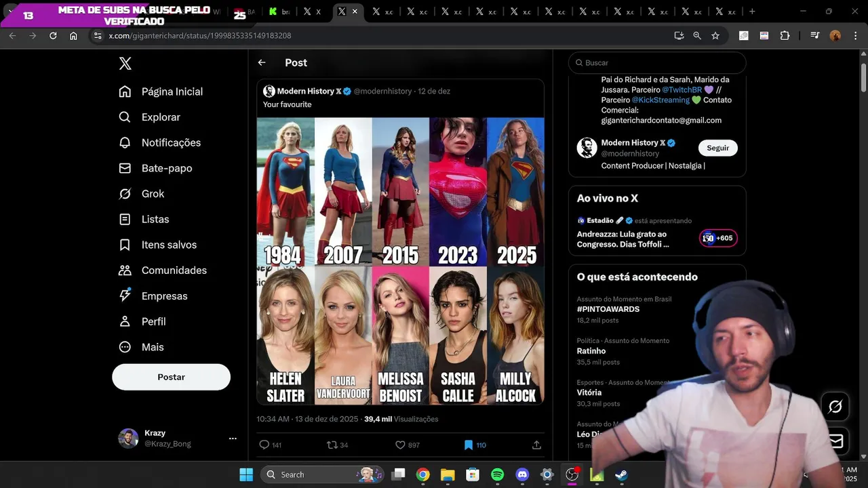Open Notificações in the sidebar
868x488 pixels.
(160, 142)
